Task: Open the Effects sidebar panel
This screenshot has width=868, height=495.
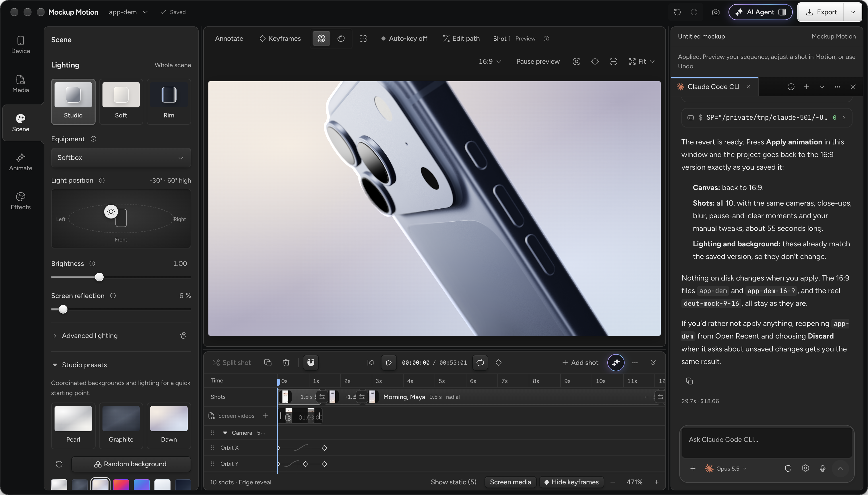Action: point(20,201)
